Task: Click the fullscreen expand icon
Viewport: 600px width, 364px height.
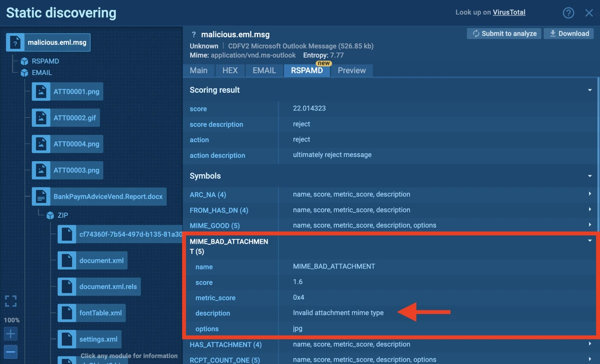Action: [x=10, y=301]
